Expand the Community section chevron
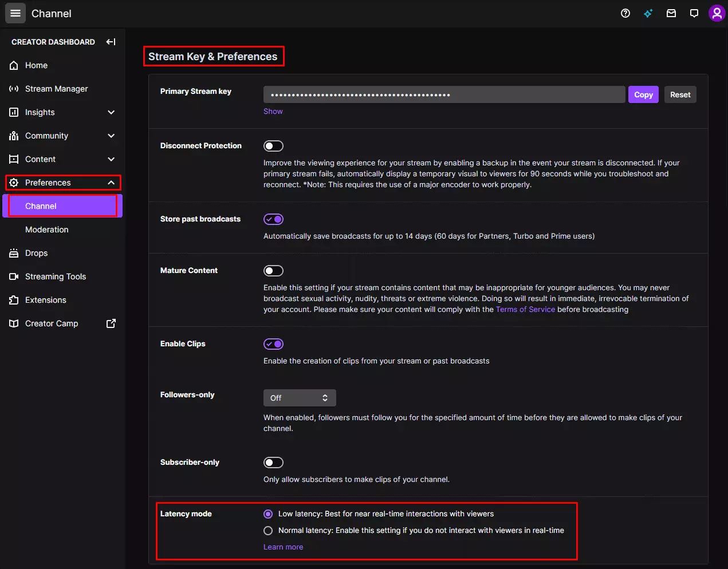The height and width of the screenshot is (569, 728). click(111, 136)
